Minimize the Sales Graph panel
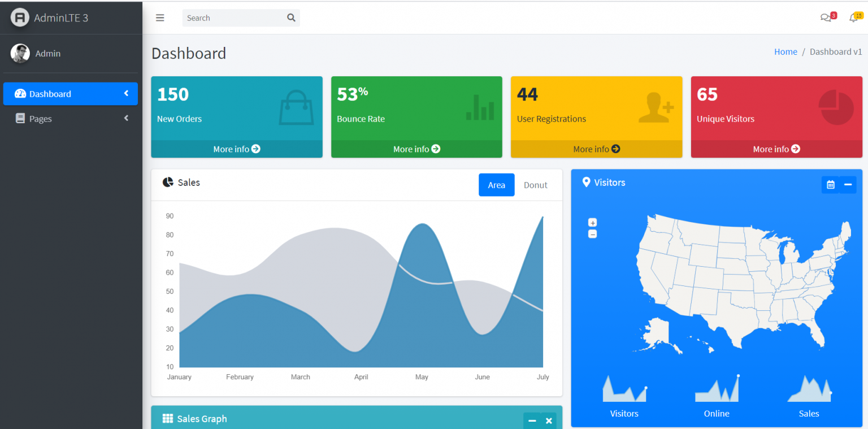This screenshot has height=429, width=868. 532,421
